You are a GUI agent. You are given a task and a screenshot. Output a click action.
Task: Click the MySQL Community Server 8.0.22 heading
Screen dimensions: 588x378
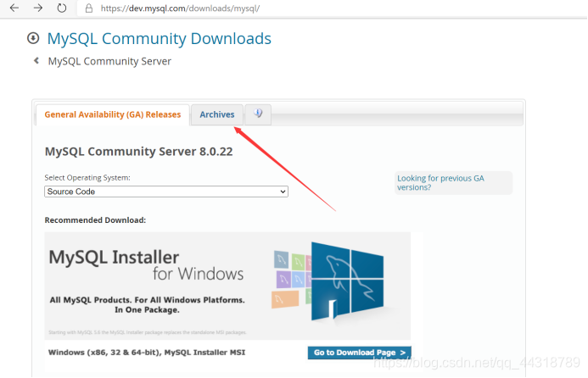[139, 152]
